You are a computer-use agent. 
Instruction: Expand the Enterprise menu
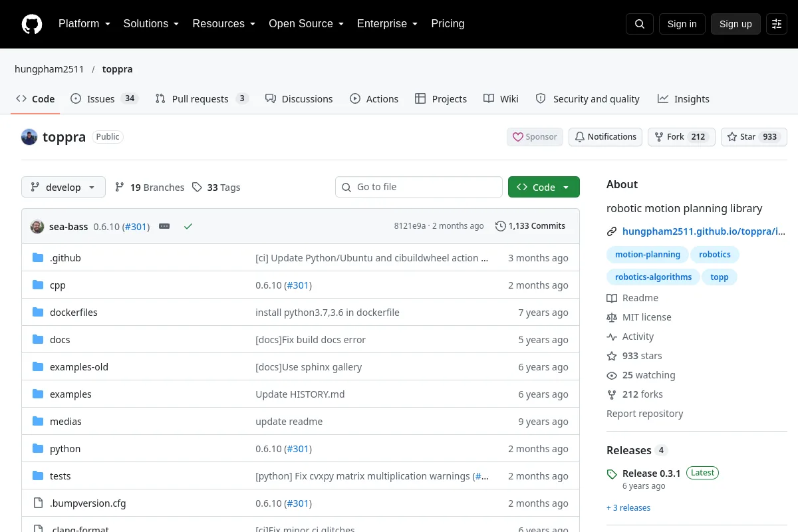coord(387,24)
